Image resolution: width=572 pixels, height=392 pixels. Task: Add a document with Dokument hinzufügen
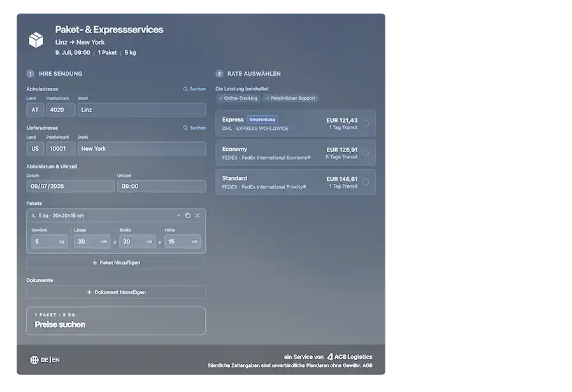coord(116,292)
